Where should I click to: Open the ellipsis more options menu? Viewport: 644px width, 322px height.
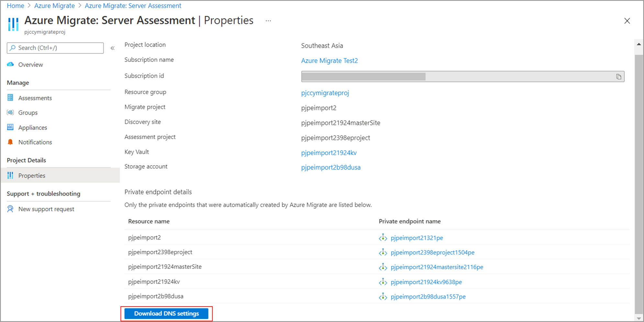(x=268, y=21)
